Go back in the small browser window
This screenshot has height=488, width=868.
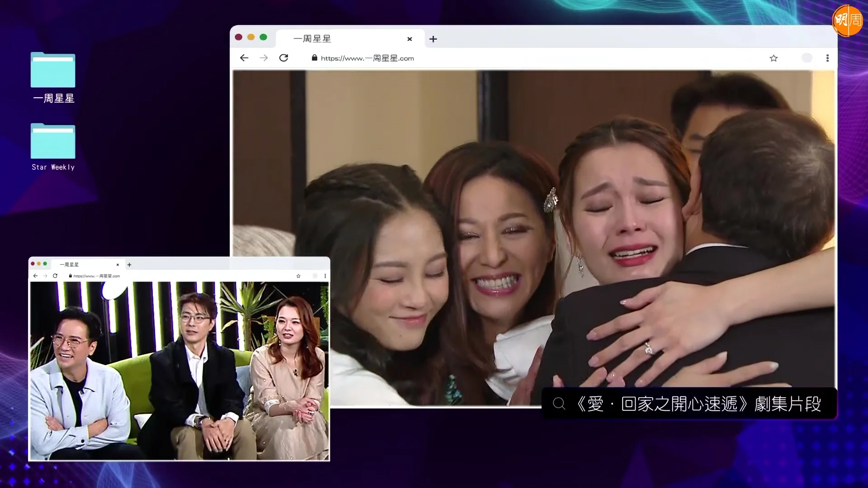(35, 276)
